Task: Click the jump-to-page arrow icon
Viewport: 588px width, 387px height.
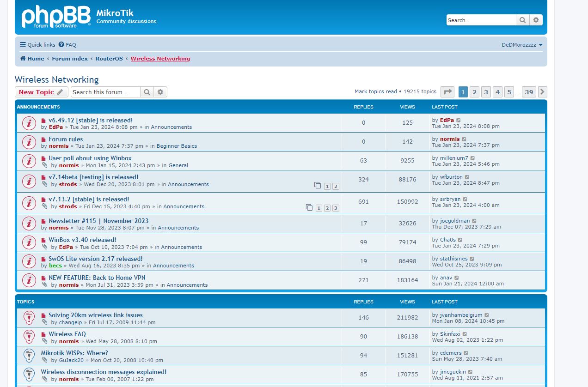Action: tap(447, 92)
